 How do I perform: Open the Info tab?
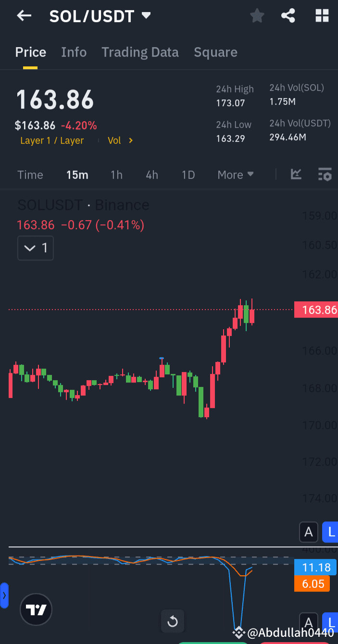pos(74,52)
